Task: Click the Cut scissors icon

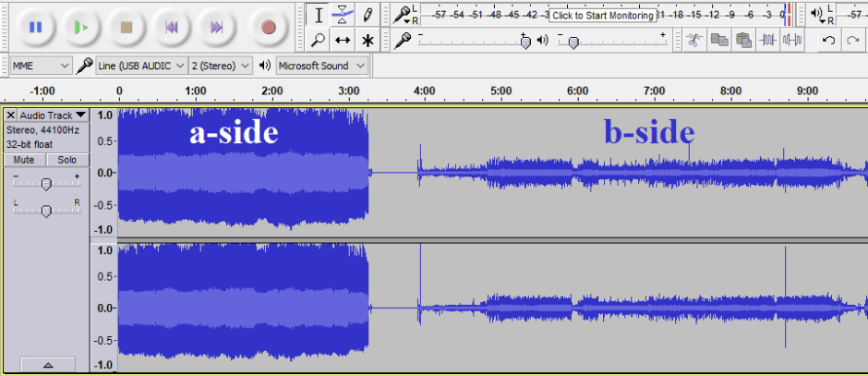Action: pyautogui.click(x=694, y=40)
